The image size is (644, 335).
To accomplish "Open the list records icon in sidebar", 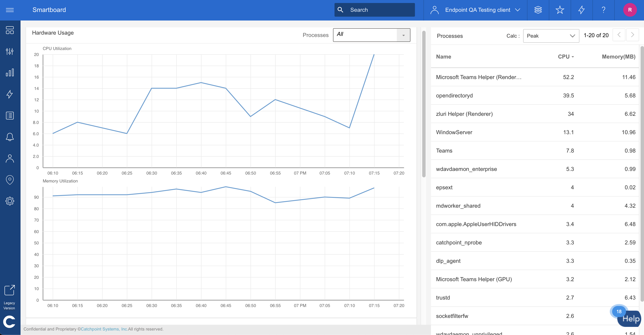I will tap(10, 115).
